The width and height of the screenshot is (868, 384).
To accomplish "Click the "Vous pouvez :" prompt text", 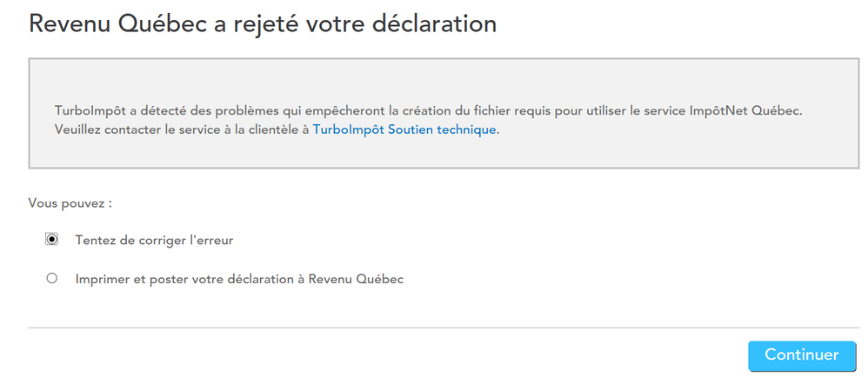I will point(70,203).
